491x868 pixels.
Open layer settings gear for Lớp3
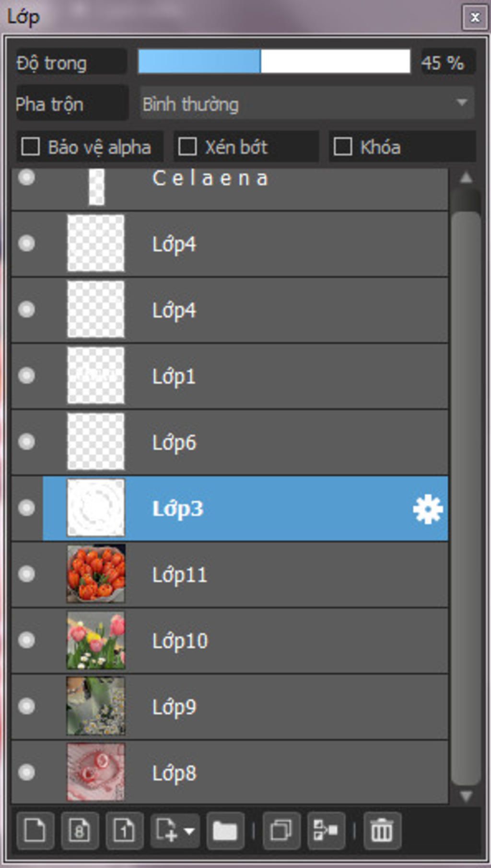click(428, 508)
